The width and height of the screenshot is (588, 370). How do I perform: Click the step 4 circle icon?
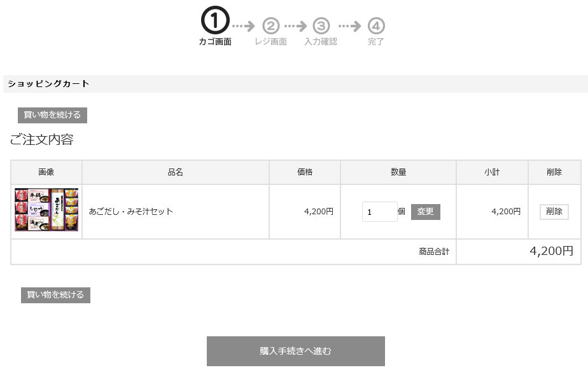click(x=376, y=26)
